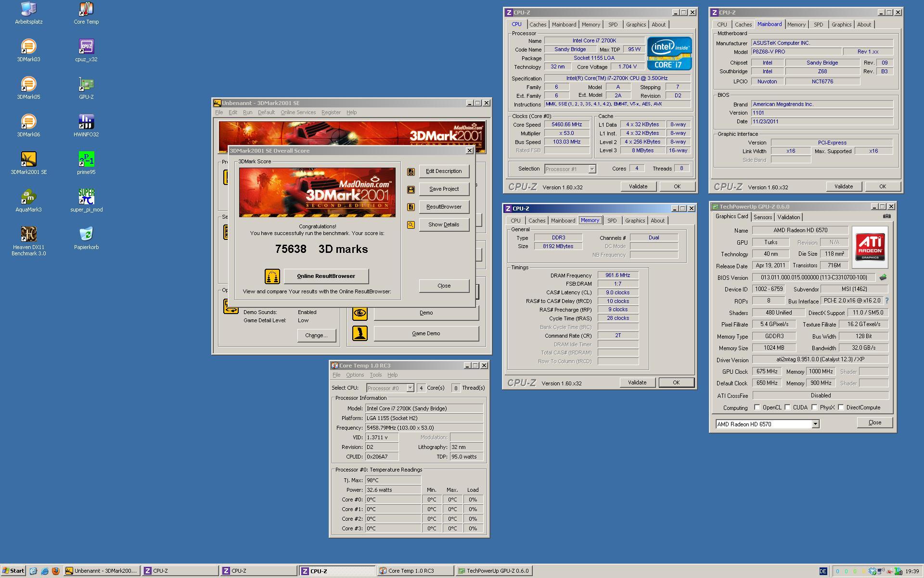Click the Game Demo button

pos(426,333)
